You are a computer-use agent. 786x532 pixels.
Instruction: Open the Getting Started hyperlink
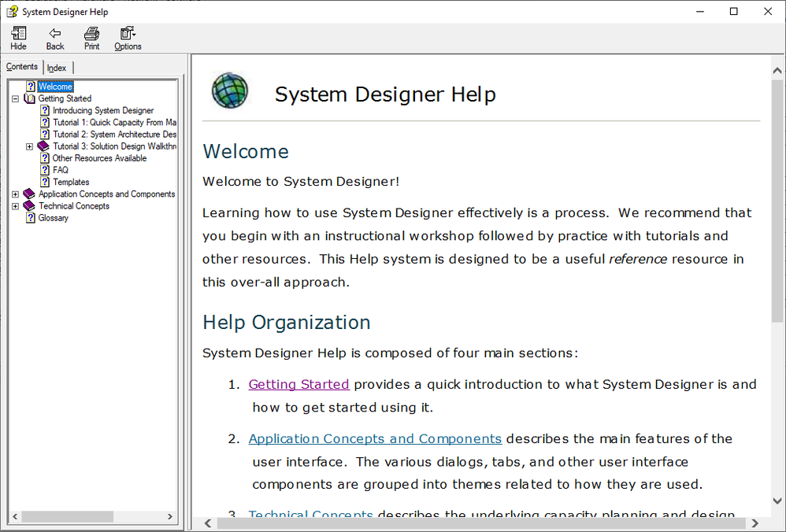pyautogui.click(x=298, y=384)
